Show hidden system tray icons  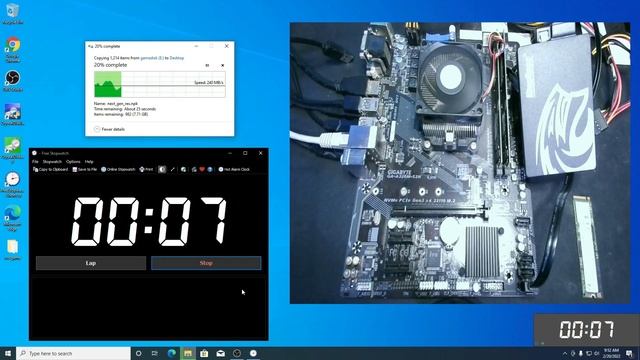[565, 353]
